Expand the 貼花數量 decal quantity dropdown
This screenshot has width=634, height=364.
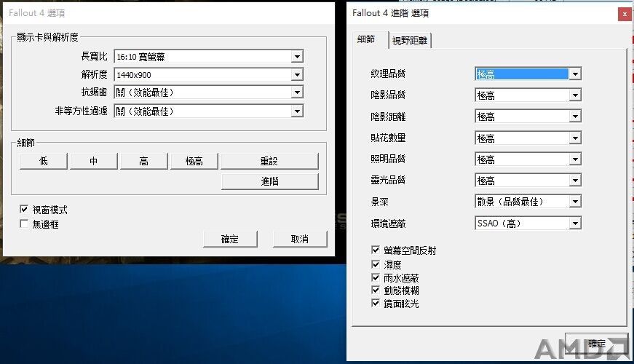tap(528, 138)
